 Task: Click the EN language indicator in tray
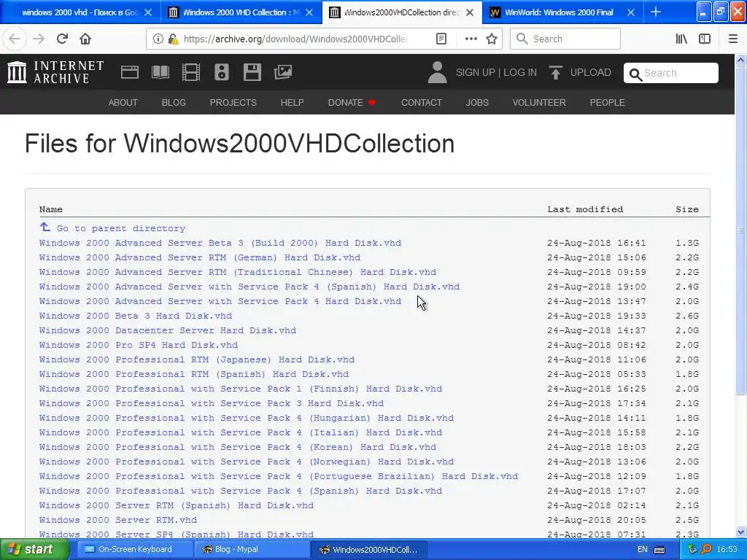click(642, 549)
